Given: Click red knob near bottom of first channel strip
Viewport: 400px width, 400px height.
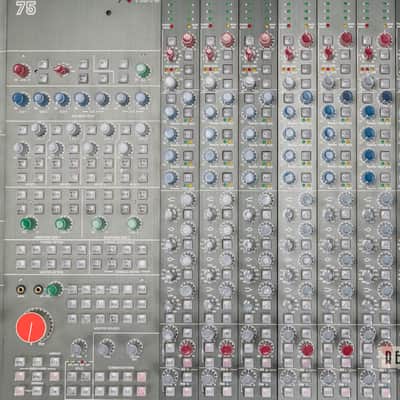Looking at the screenshot, I should pyautogui.click(x=187, y=349).
